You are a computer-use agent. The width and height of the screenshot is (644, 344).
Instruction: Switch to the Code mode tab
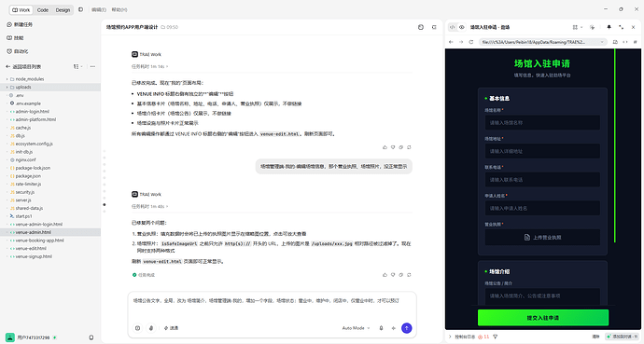pyautogui.click(x=43, y=10)
